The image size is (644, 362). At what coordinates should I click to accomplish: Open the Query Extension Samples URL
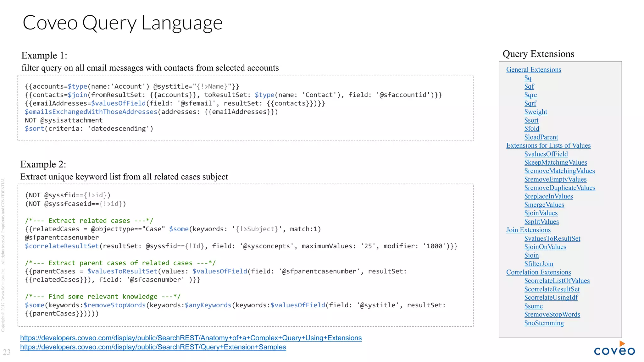tap(153, 347)
